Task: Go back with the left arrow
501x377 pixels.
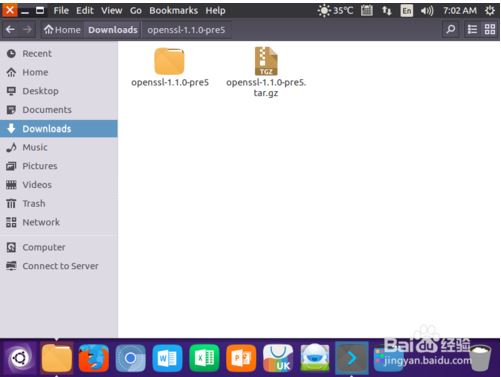Action: click(x=10, y=30)
